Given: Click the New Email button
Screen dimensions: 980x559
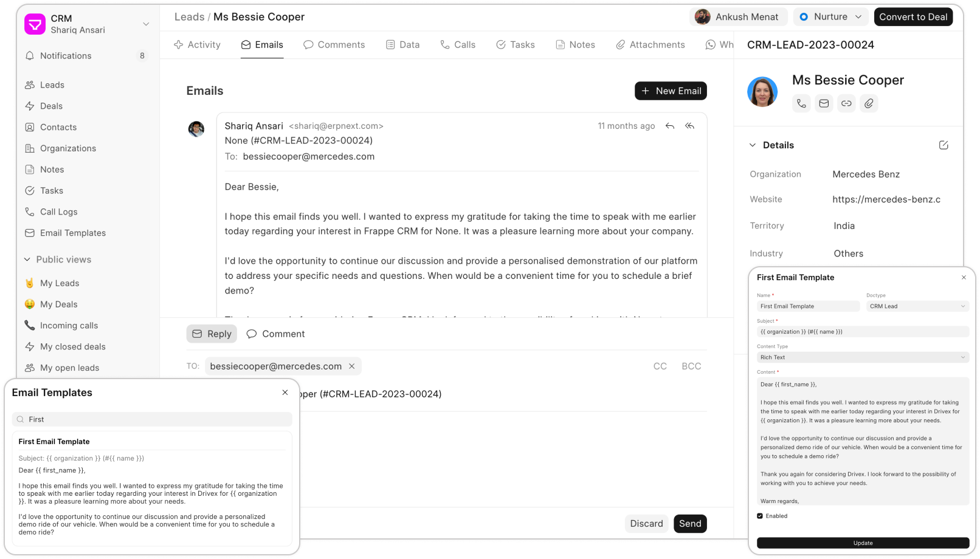Looking at the screenshot, I should coord(671,91).
